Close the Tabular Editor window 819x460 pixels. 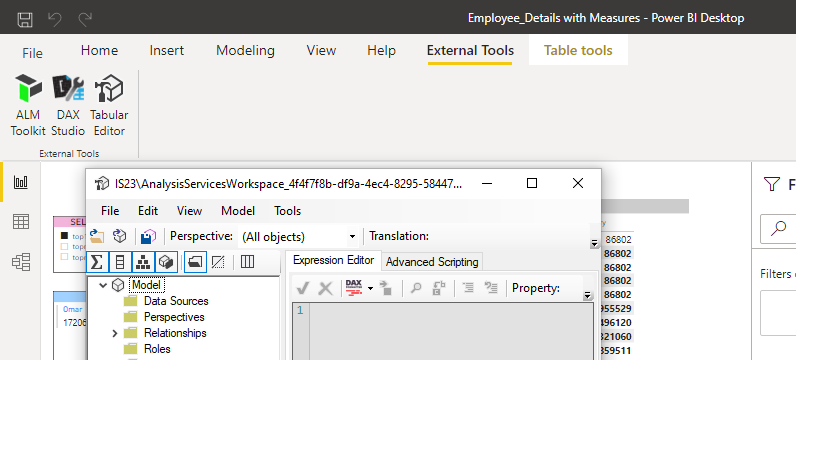coord(578,183)
